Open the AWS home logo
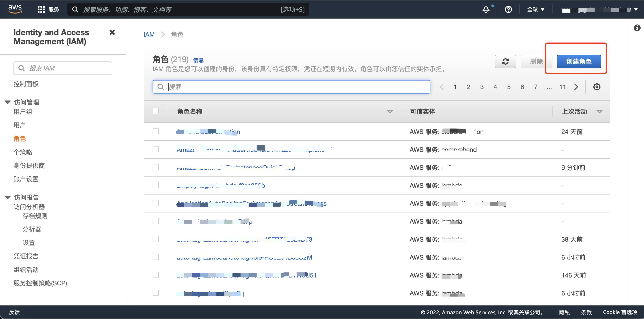Viewport: 644px width, 319px height. [15, 9]
